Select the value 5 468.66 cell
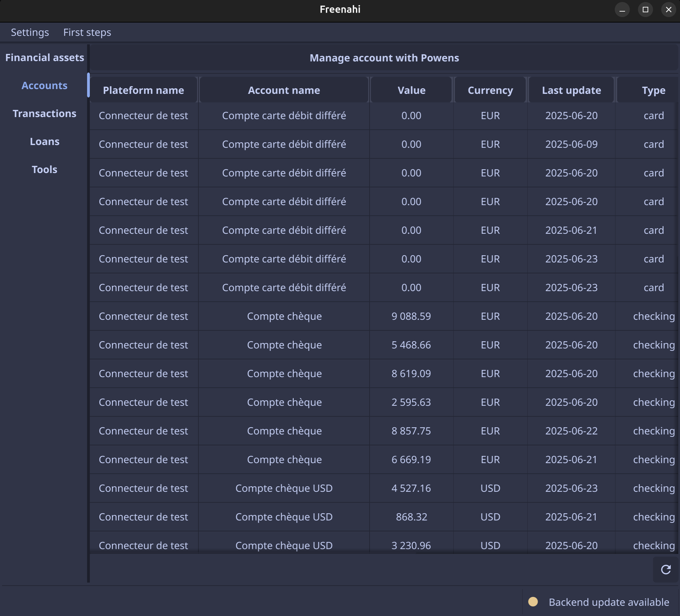680x616 pixels. (411, 345)
